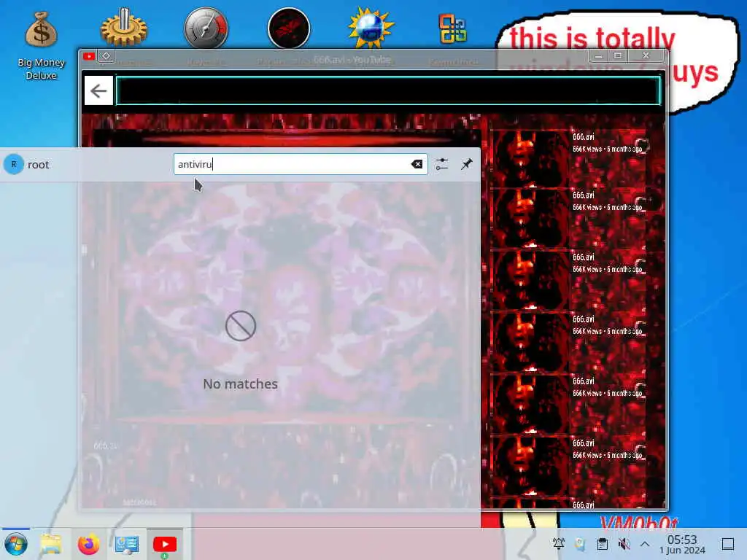Open the speedometer gauge desktop icon
Image resolution: width=747 pixels, height=560 pixels.
pyautogui.click(x=206, y=28)
